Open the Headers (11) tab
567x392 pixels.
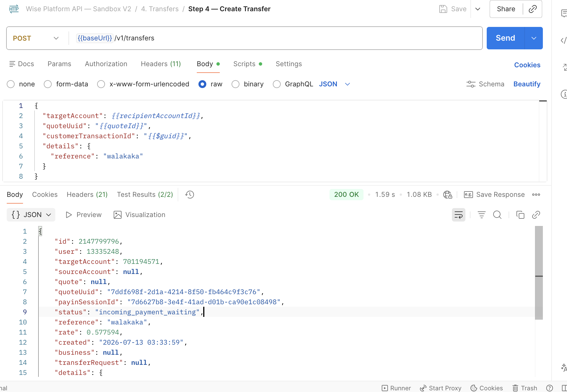(x=161, y=64)
